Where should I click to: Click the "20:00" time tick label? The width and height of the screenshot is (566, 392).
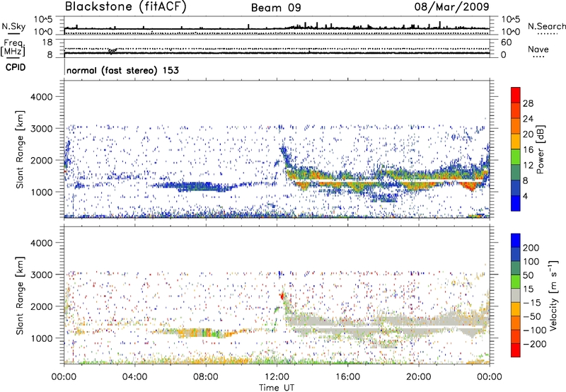click(x=419, y=377)
